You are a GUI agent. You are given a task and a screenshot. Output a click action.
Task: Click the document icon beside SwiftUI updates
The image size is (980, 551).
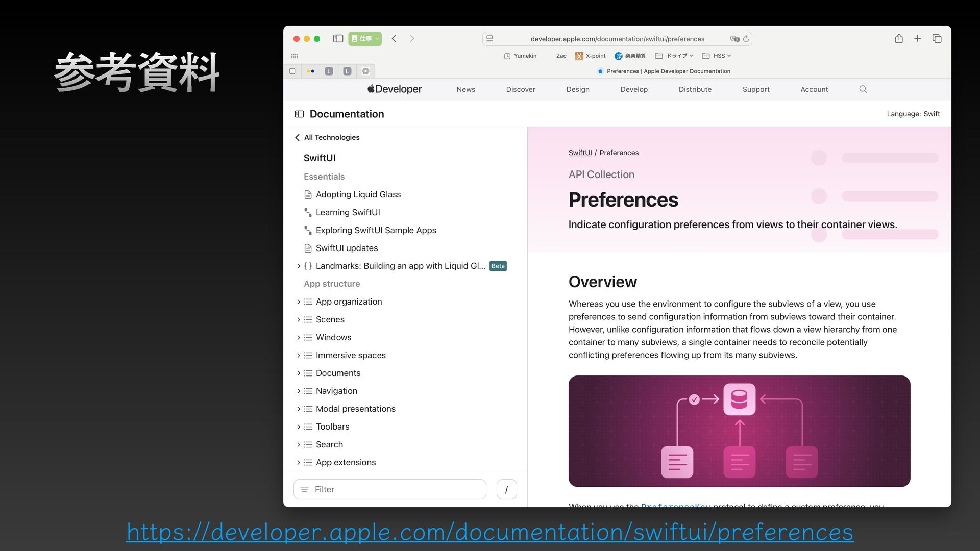tap(308, 248)
